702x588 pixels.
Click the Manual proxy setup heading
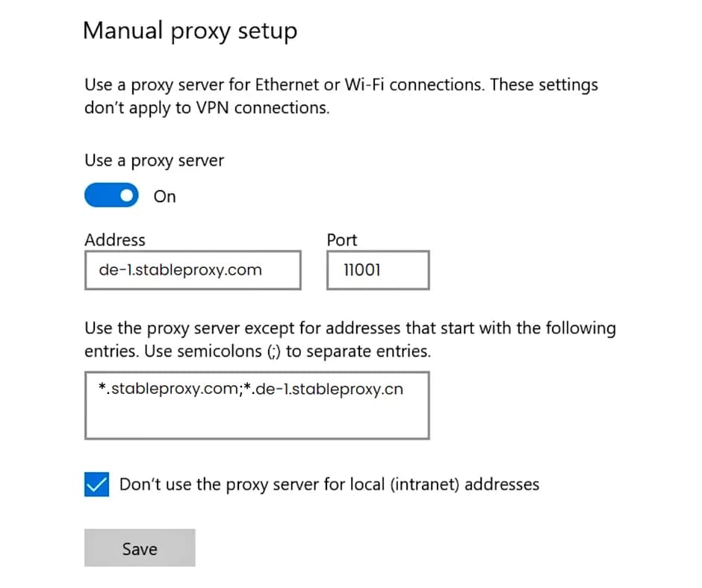[x=189, y=31]
